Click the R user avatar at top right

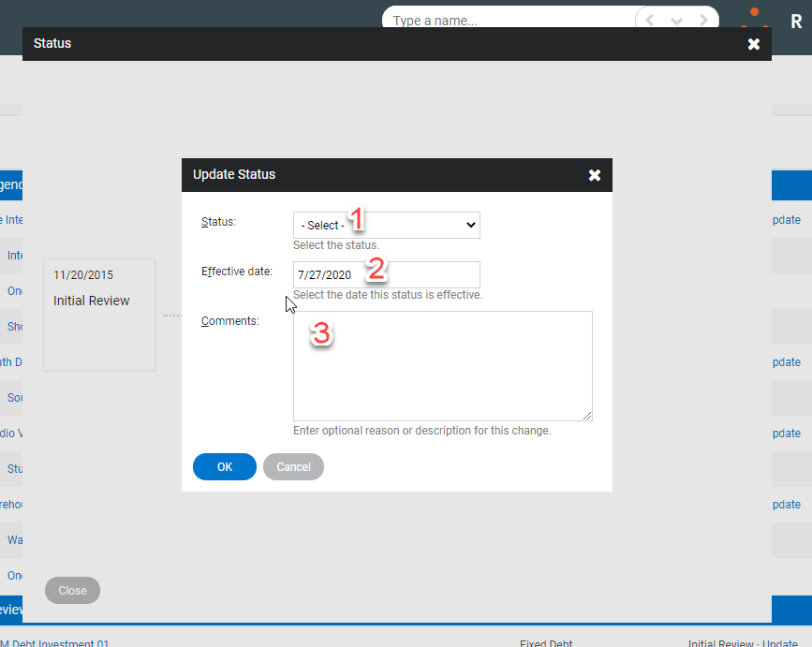pos(796,22)
